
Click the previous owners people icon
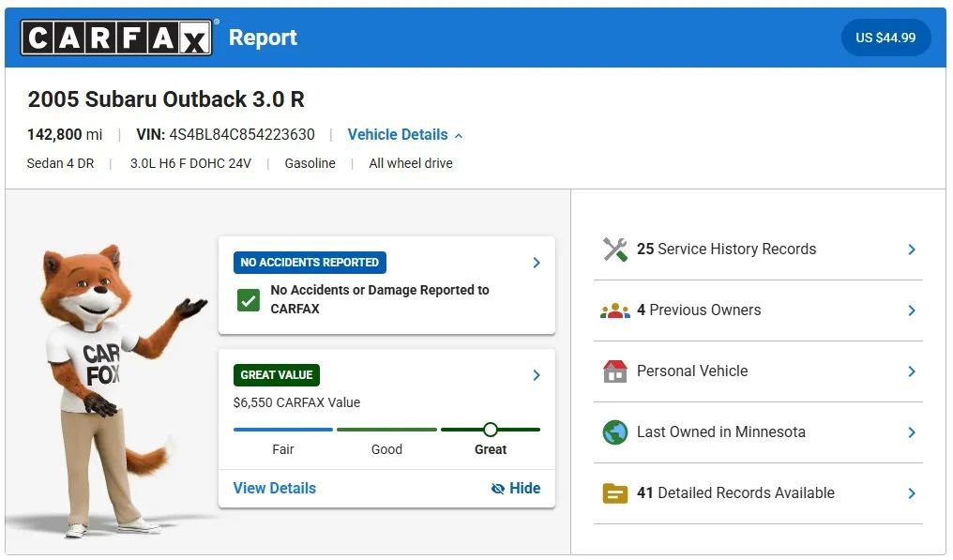coord(614,310)
